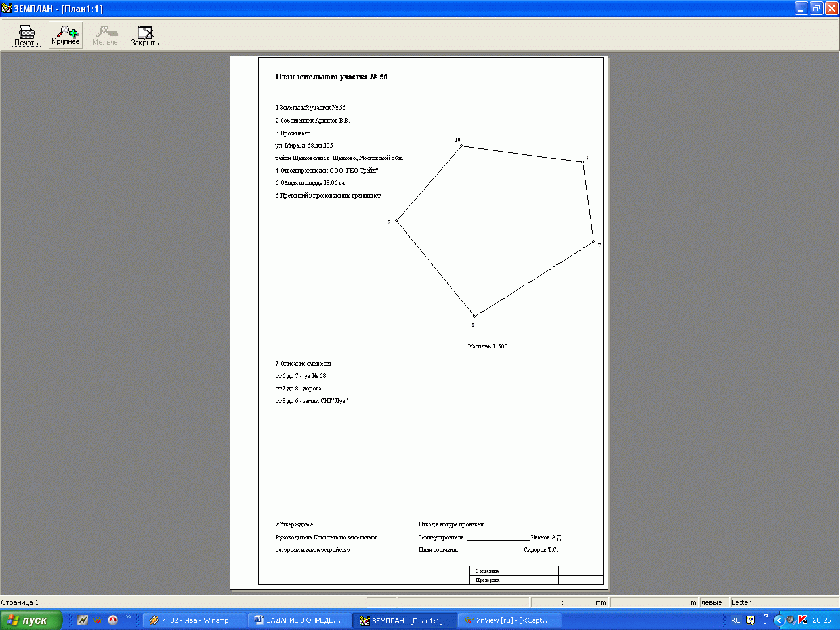Click the 'Страница 1' status text
This screenshot has height=630, width=840.
coord(20,602)
